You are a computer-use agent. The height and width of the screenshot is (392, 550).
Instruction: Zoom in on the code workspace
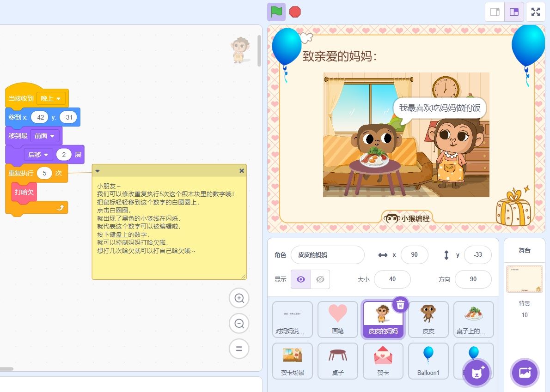[x=239, y=298]
